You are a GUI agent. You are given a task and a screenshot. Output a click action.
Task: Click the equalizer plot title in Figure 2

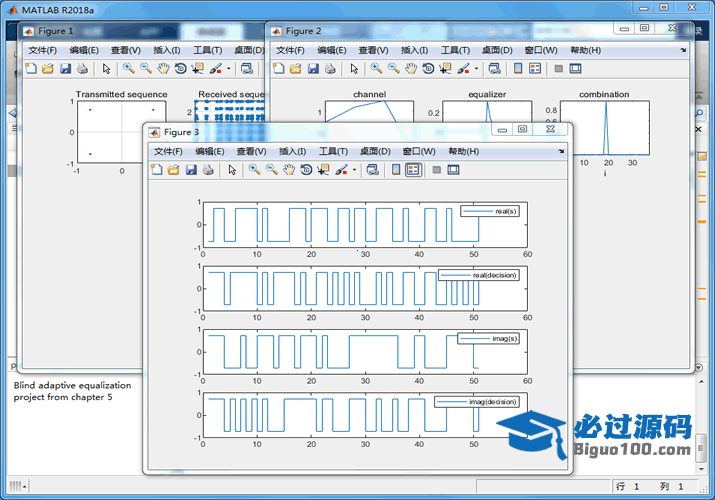(487, 94)
